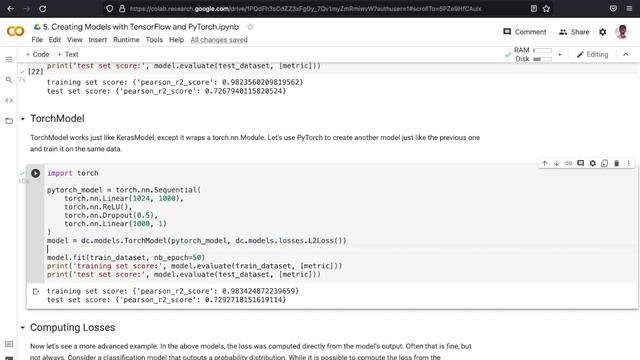Open the code snippets sidebar icon
Viewport: 640px width, 360px height.
pyautogui.click(x=9, y=100)
